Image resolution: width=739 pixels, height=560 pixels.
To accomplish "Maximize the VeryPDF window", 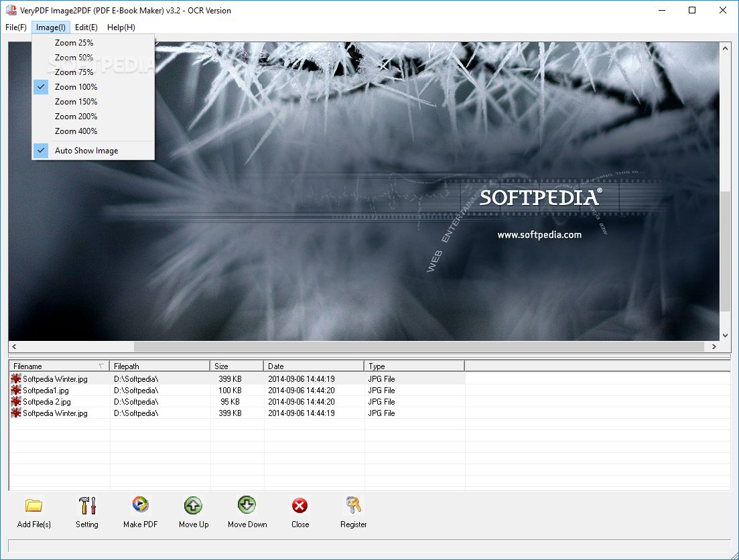I will coord(692,10).
